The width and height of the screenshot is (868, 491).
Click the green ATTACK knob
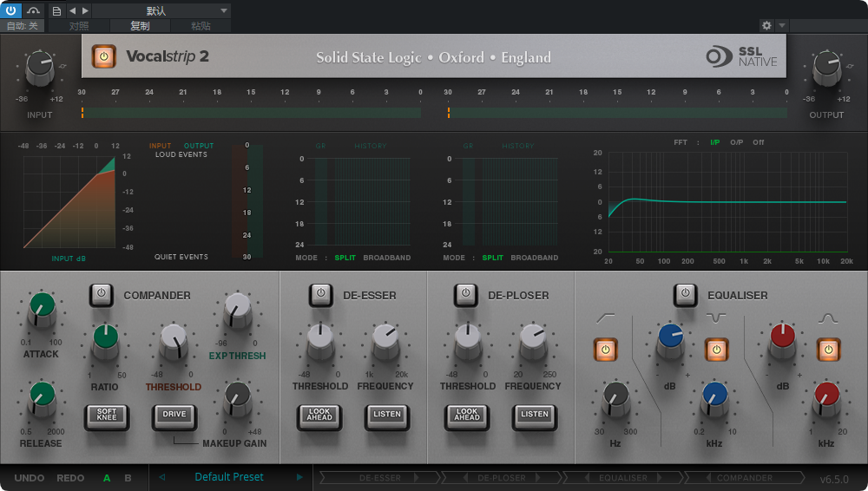click(x=42, y=310)
